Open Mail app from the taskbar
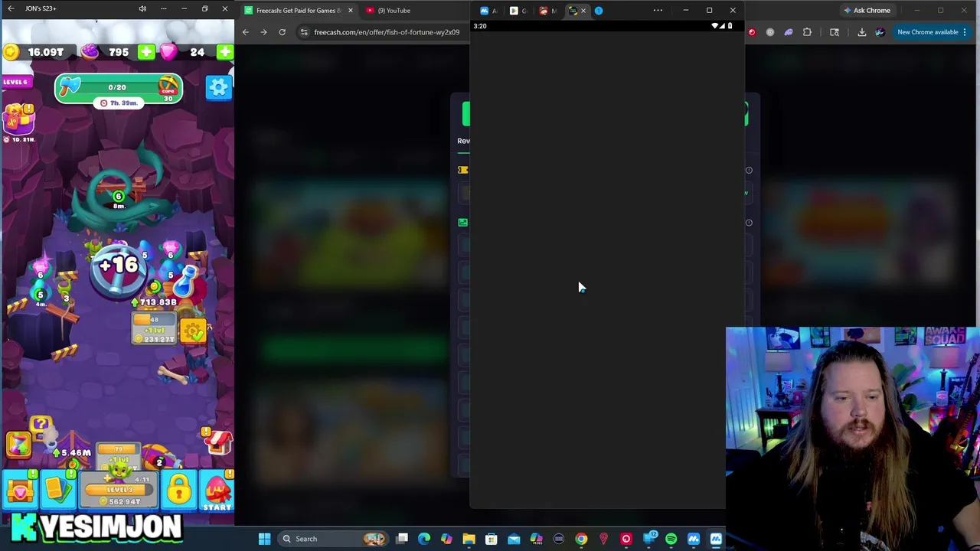 [514, 539]
